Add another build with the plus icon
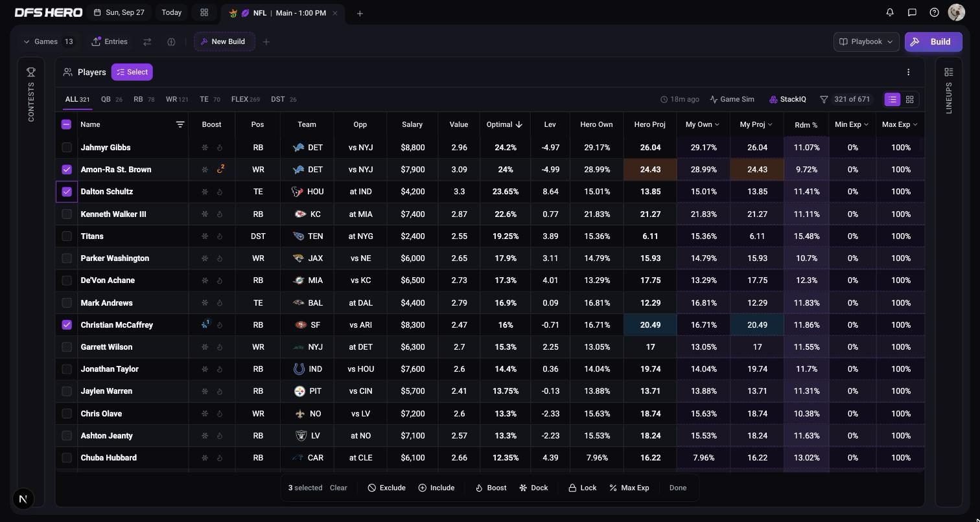This screenshot has height=522, width=980. [266, 42]
